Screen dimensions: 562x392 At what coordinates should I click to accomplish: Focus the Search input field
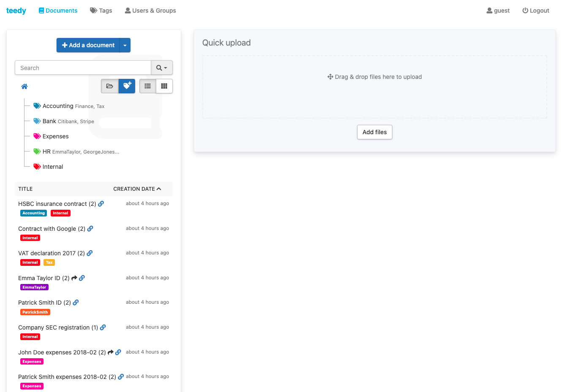point(83,68)
